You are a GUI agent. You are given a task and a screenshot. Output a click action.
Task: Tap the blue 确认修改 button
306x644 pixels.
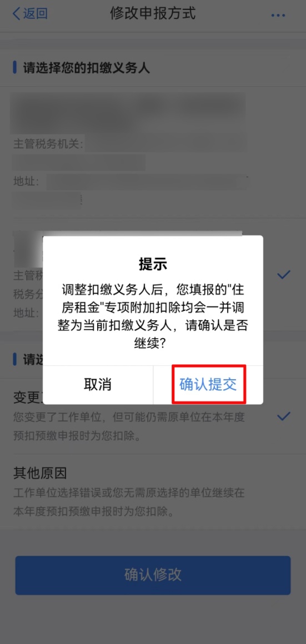click(153, 575)
